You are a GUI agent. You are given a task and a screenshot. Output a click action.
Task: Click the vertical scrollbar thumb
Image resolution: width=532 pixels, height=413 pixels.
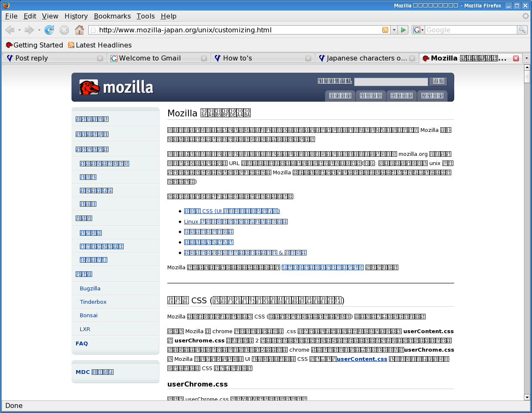point(527,77)
